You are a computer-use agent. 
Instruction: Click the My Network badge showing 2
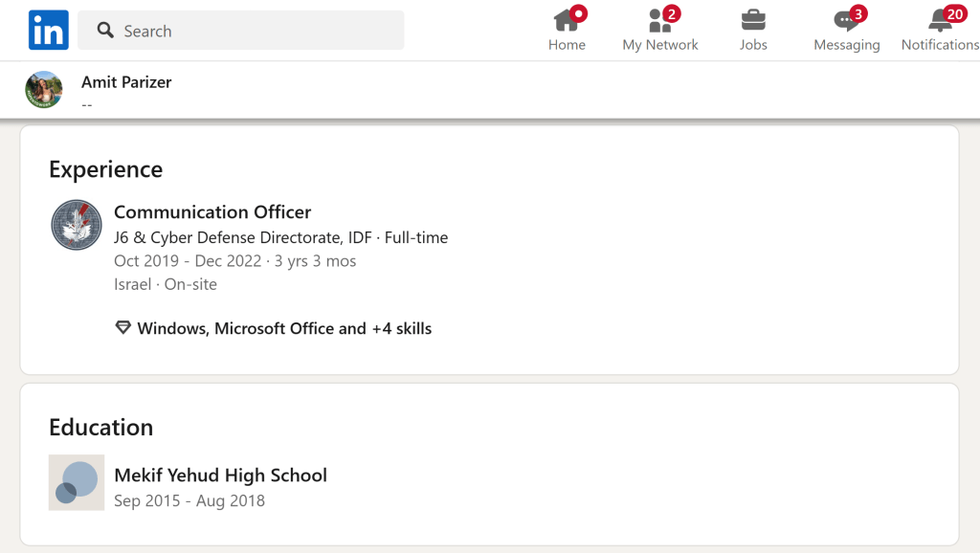coord(672,13)
